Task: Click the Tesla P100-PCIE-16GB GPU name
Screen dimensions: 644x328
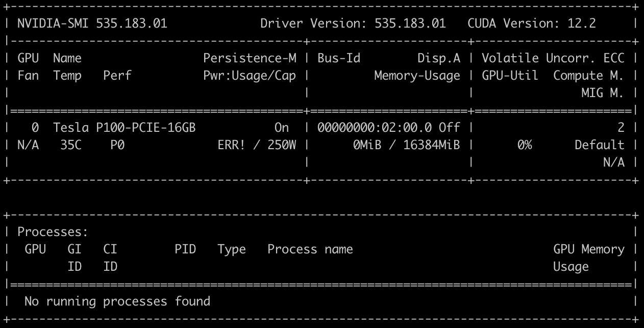Action: 124,128
